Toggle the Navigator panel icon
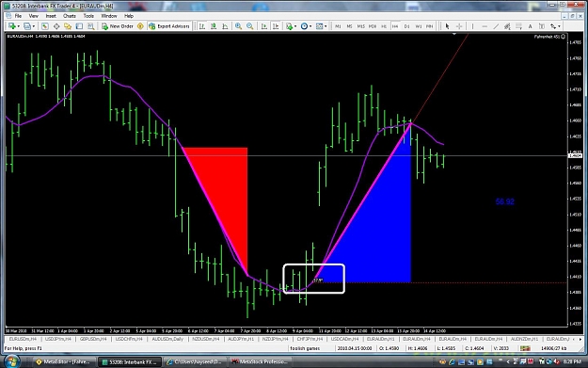This screenshot has width=588, height=368. (x=68, y=26)
